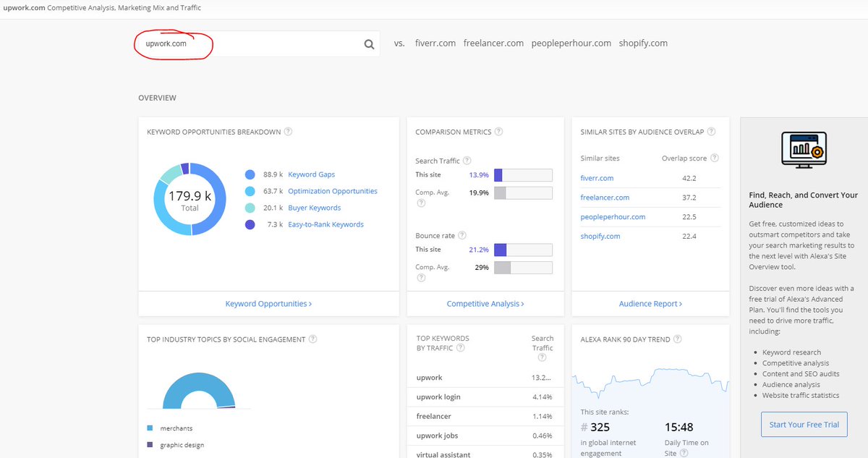Expand Audience Report section link

(650, 304)
